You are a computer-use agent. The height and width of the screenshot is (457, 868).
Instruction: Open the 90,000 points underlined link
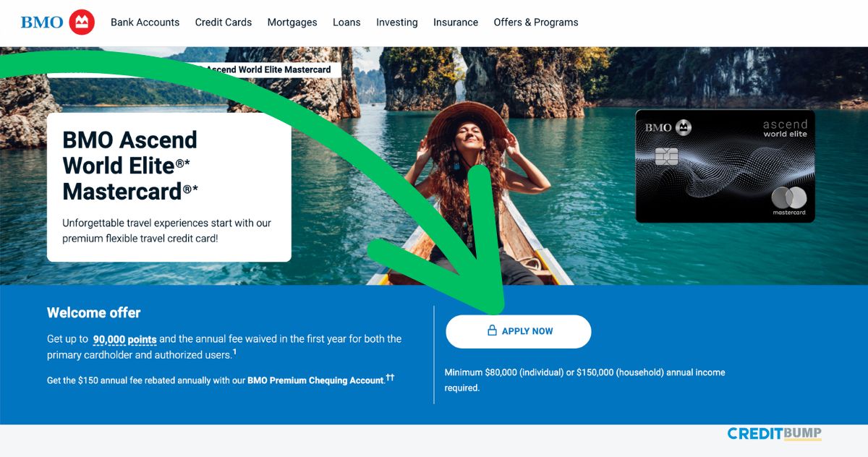coord(124,339)
